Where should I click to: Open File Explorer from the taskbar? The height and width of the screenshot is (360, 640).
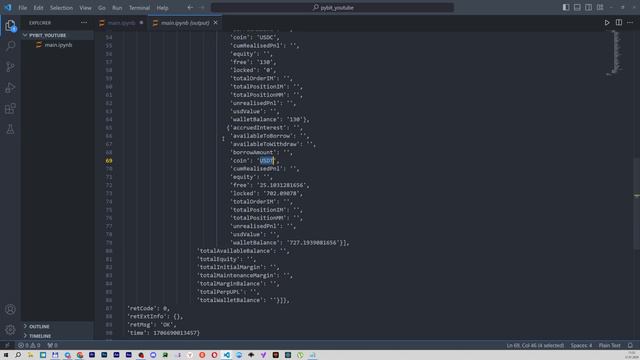[x=31, y=355]
